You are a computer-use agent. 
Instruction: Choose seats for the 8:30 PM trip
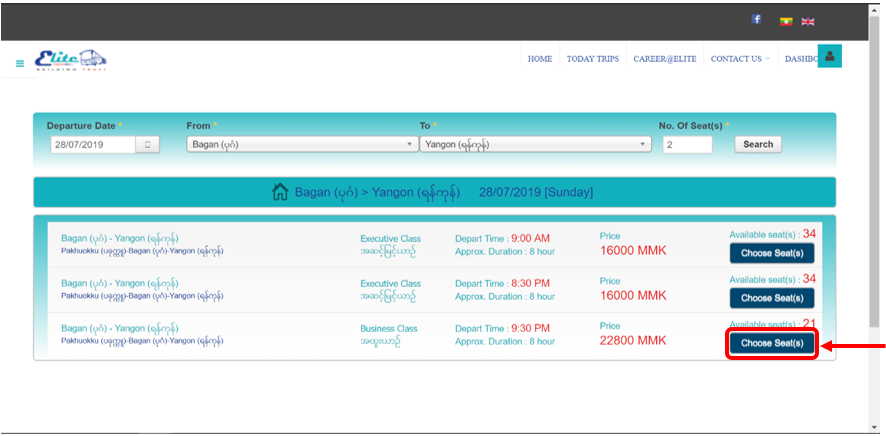click(771, 298)
